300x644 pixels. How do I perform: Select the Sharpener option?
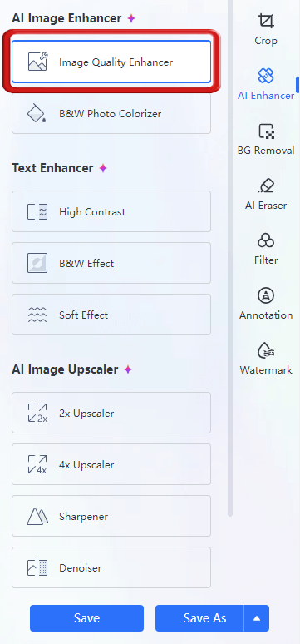111,516
